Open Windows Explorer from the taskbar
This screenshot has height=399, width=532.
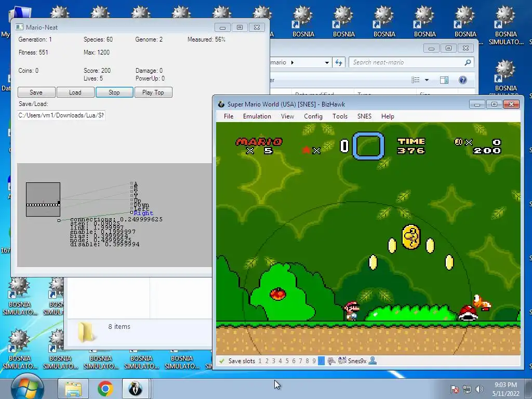(x=73, y=389)
